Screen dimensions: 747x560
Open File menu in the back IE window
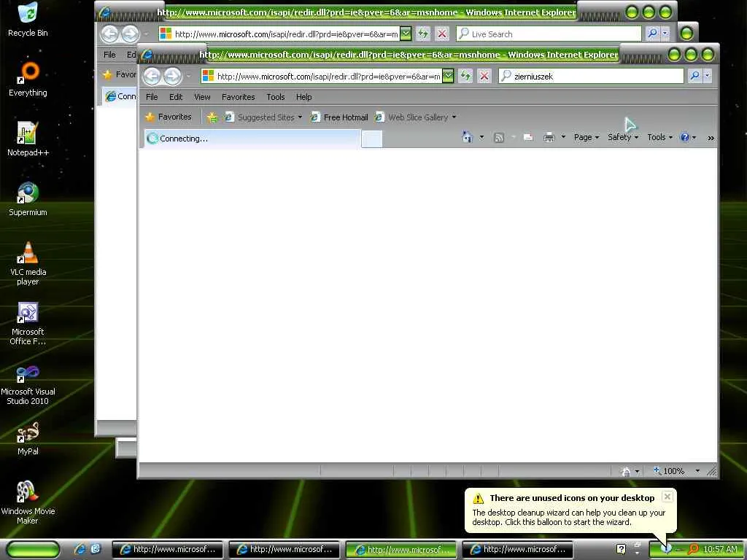point(109,54)
